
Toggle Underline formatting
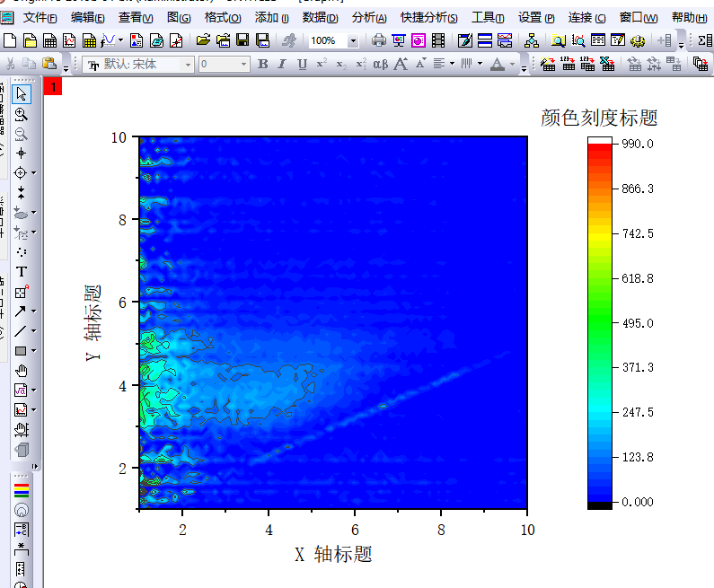(x=302, y=64)
